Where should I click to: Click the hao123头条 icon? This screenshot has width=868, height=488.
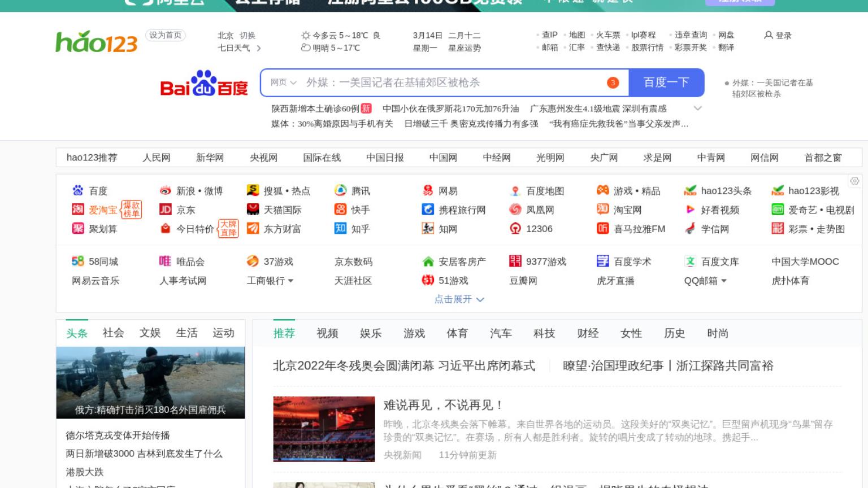click(x=690, y=190)
